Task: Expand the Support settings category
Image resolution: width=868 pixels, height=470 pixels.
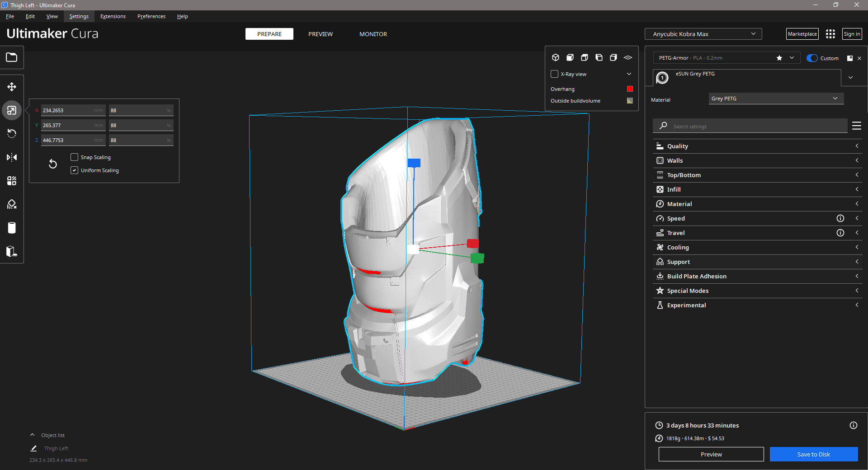Action: pos(758,262)
